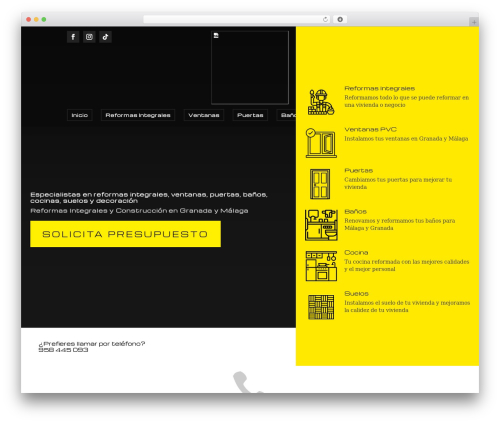The image size is (500, 423).
Task: Click the door icon
Action: [320, 184]
